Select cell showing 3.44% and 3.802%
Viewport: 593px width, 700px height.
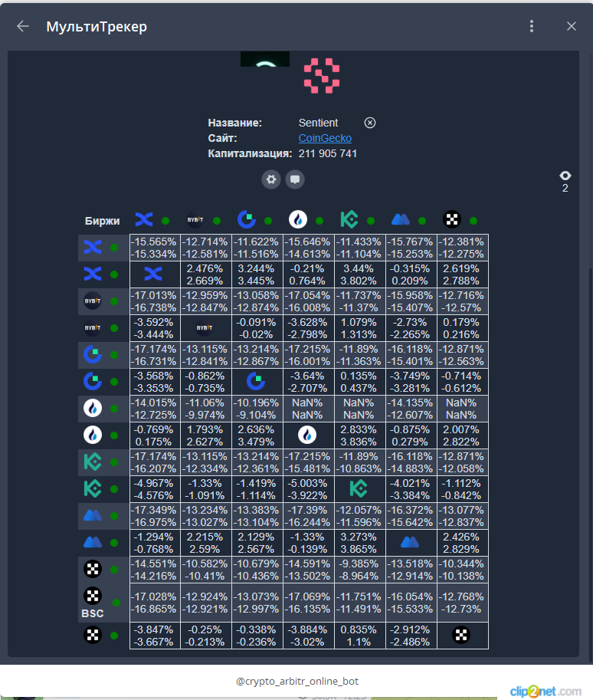(x=359, y=274)
